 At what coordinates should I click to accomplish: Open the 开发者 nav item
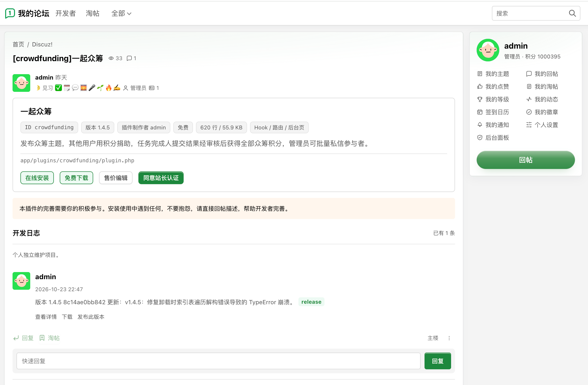click(x=65, y=13)
